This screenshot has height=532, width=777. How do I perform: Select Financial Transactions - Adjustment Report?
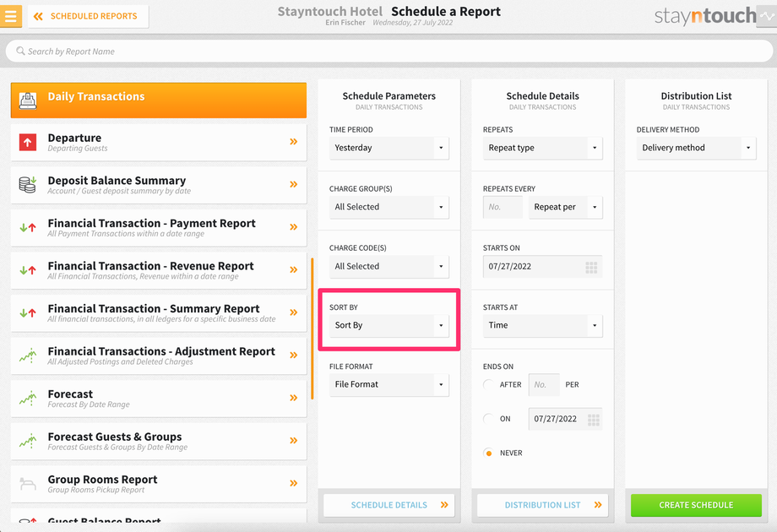pos(159,356)
